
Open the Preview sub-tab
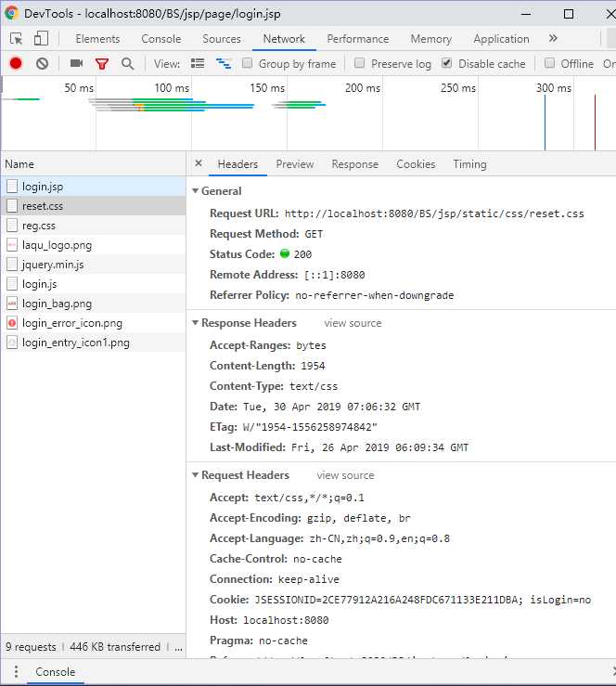tap(295, 164)
